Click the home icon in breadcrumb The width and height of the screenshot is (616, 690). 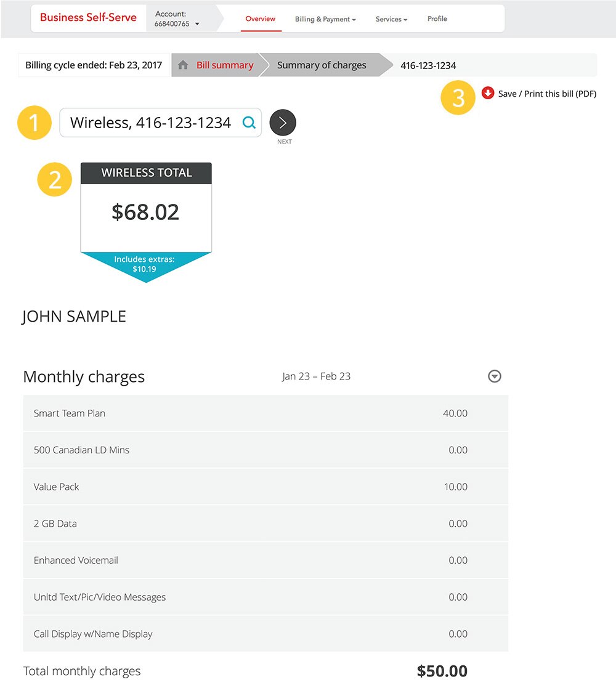(183, 65)
